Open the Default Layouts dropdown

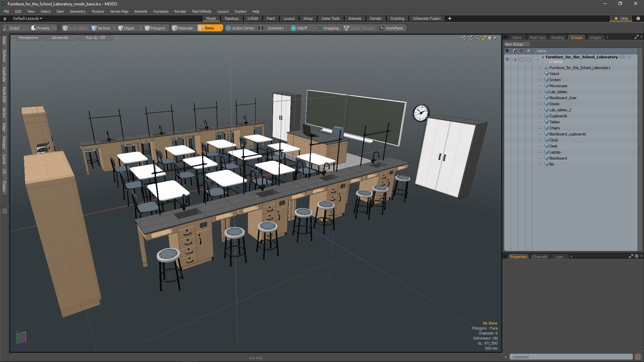pyautogui.click(x=28, y=18)
